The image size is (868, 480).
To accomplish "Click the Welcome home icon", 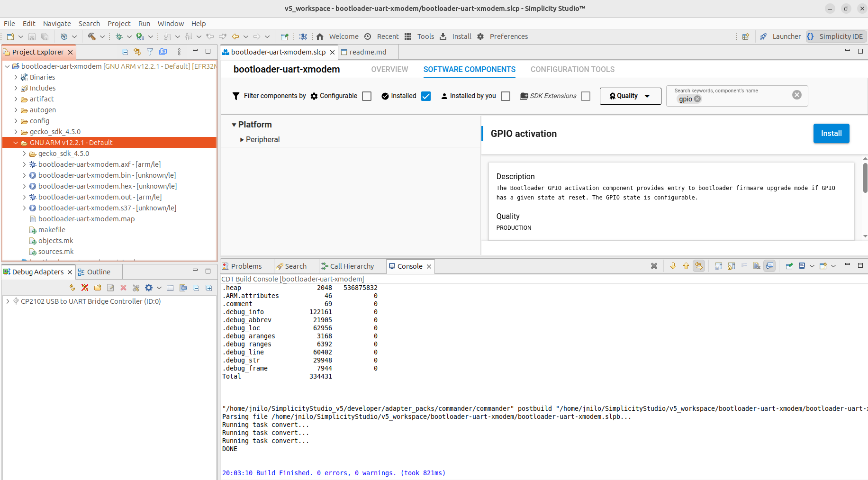I will pos(320,36).
